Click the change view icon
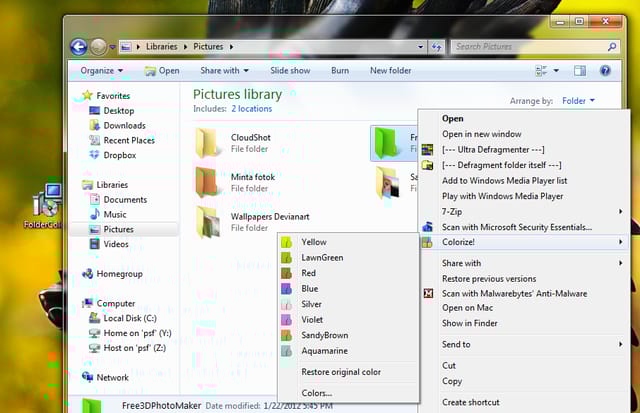This screenshot has height=413, width=640. (x=541, y=71)
